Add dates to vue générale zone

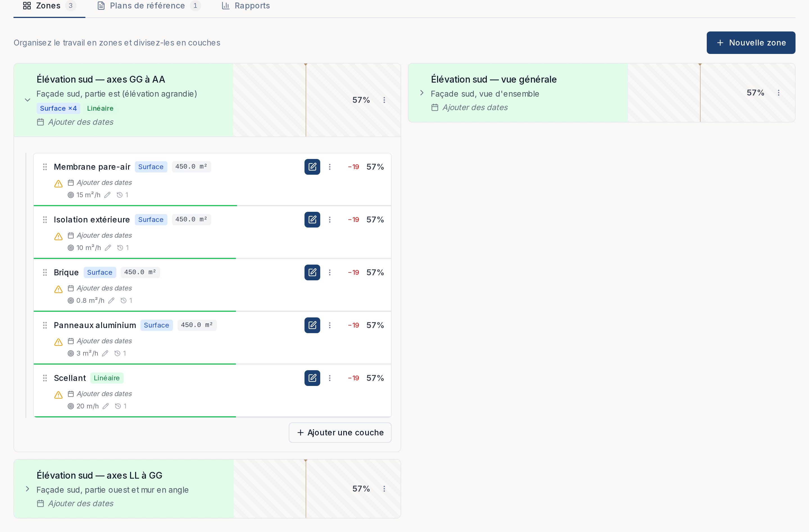coord(469,107)
